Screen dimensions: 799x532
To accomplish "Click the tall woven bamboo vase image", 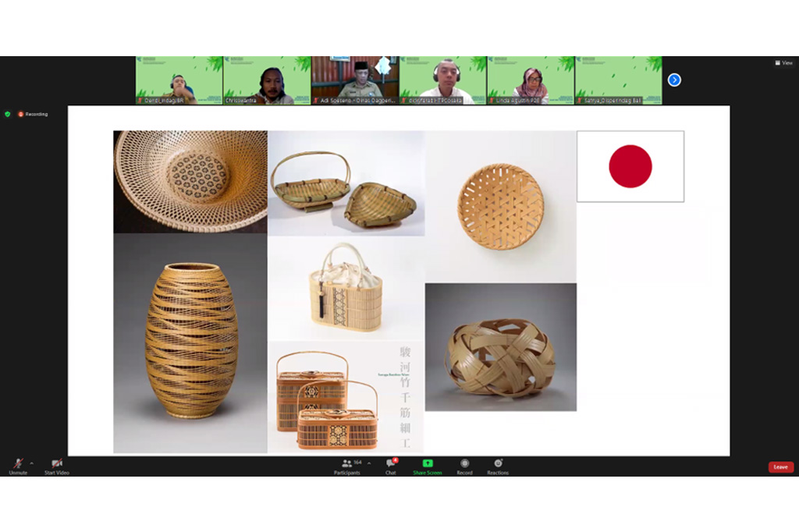I will pos(190,342).
